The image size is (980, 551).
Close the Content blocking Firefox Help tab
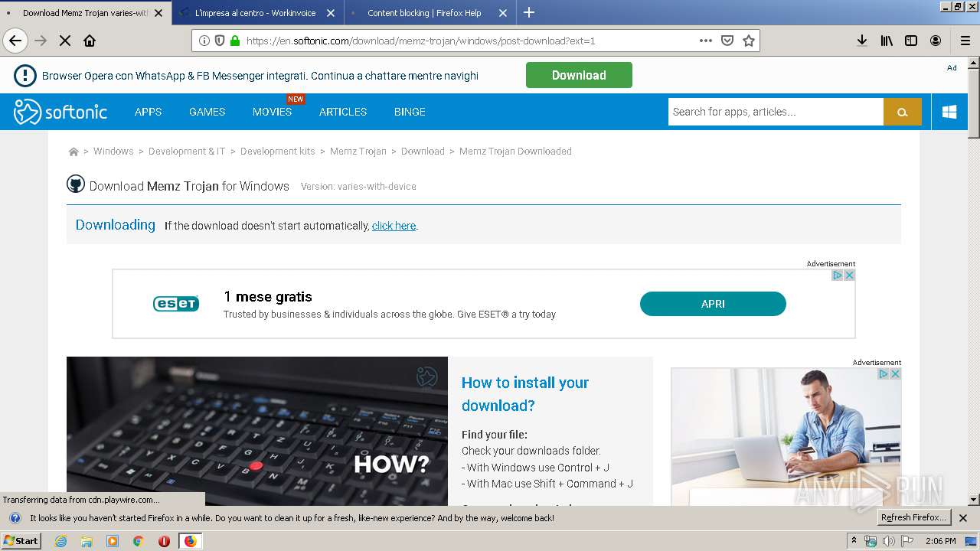pyautogui.click(x=503, y=13)
